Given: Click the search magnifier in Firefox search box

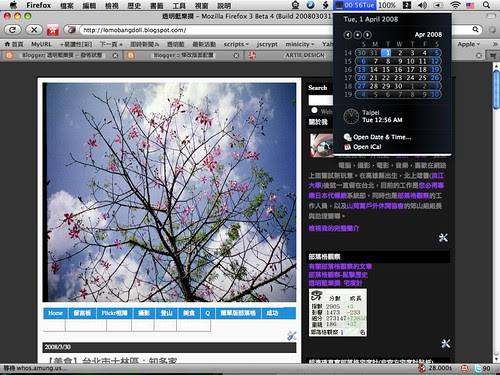Looking at the screenshot, I should coord(475,30).
